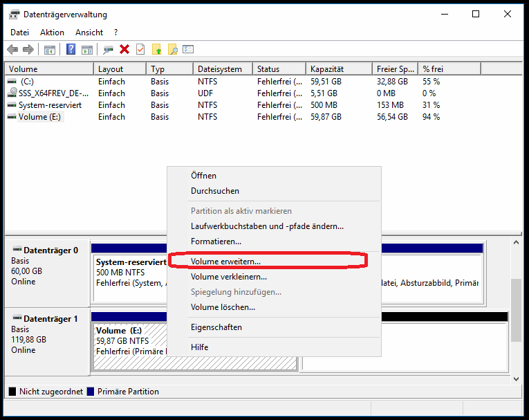Click the connect drive toolbar icon
The height and width of the screenshot is (420, 529).
tap(108, 50)
